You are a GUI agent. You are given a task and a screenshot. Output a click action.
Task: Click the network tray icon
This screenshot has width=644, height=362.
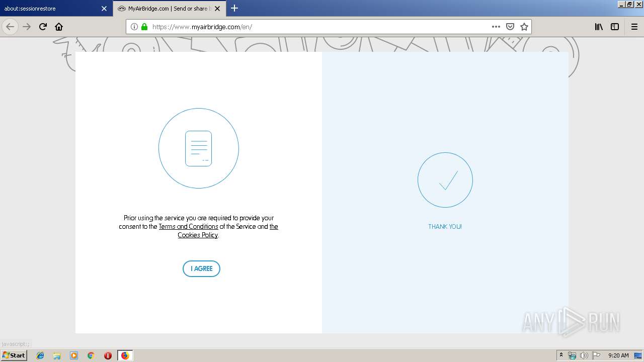[x=572, y=355]
